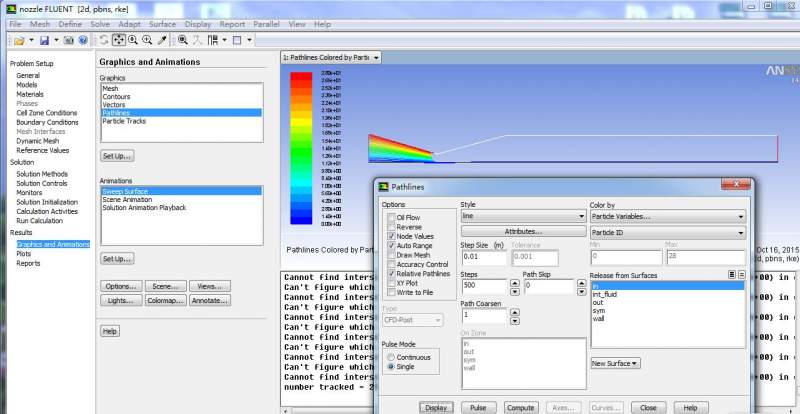The width and height of the screenshot is (800, 414).
Task: Expand the Particle Variables color-by dropdown
Action: click(x=667, y=216)
